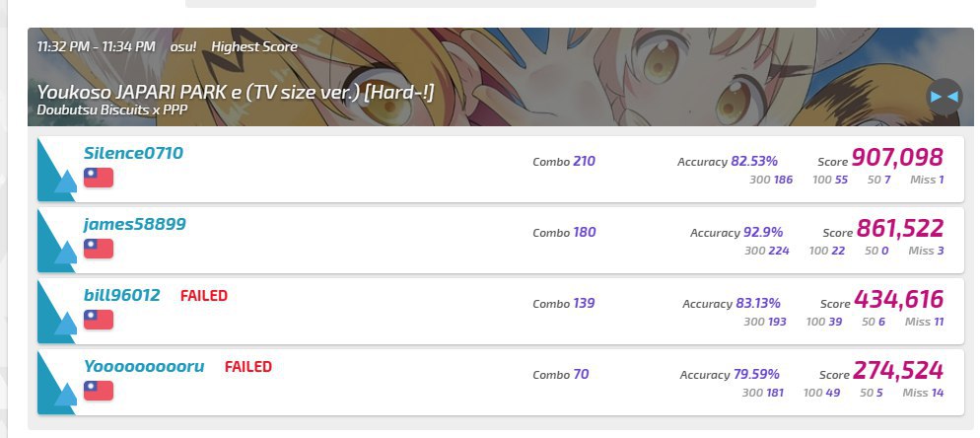Screen dimensions: 980x438
Task: Open Silence0710's player profile
Action: click(133, 153)
